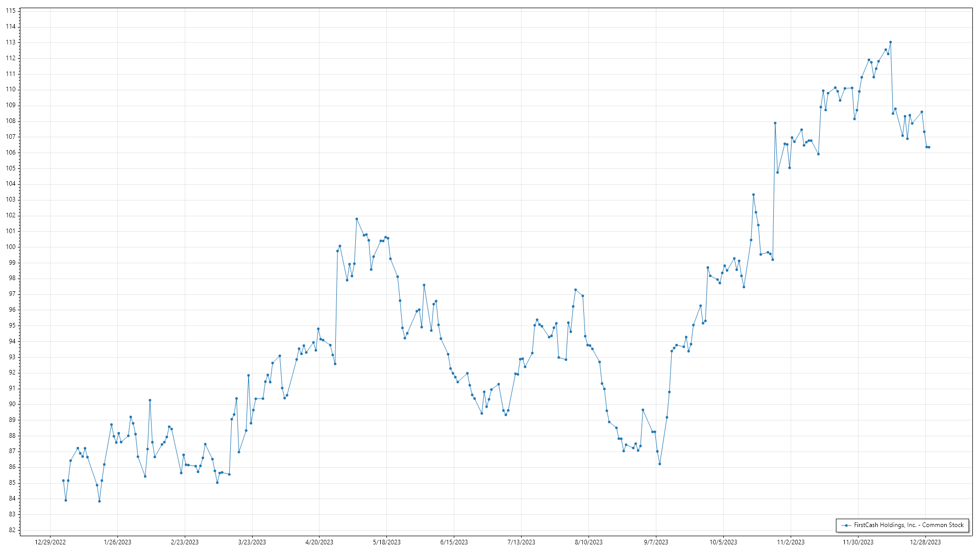Click the 11/2/2023 x-axis date label

point(791,542)
